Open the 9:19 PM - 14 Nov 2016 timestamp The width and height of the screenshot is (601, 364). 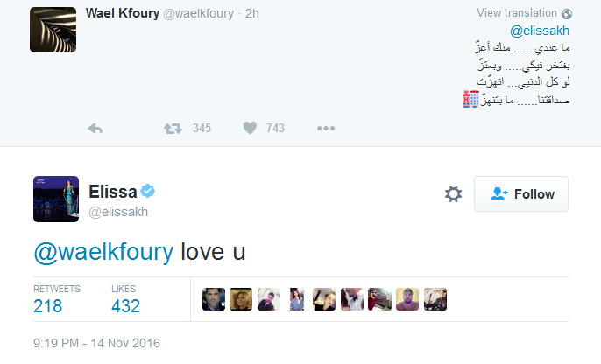click(96, 343)
